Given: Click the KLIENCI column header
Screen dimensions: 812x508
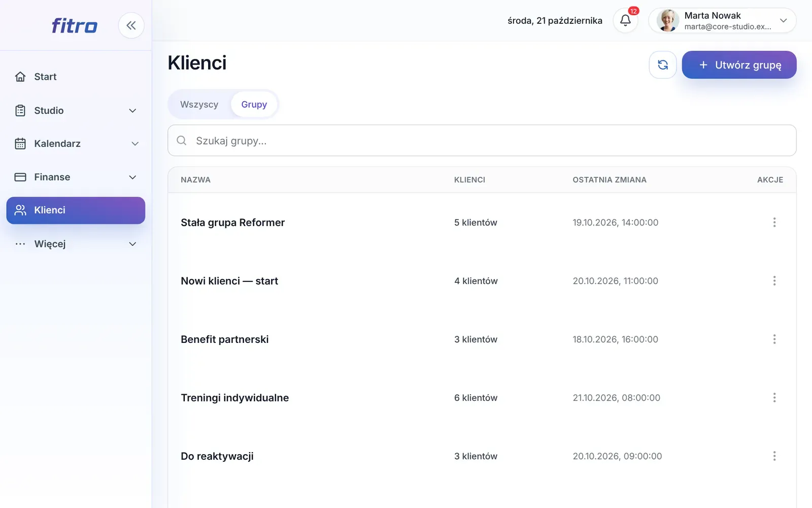Looking at the screenshot, I should point(469,180).
